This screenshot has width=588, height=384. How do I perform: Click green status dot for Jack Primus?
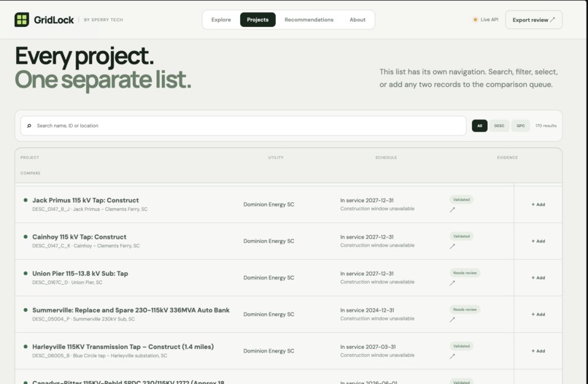[x=26, y=200]
